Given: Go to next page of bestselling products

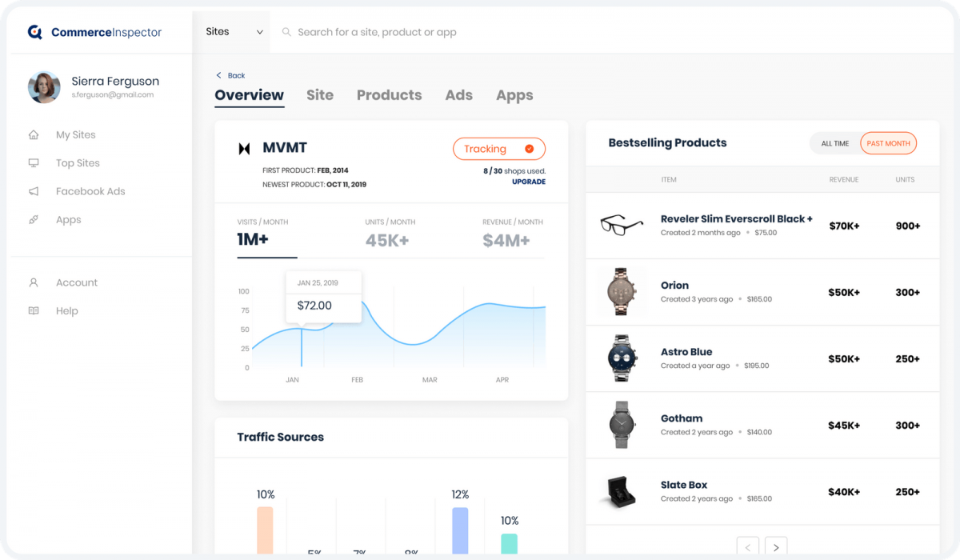Looking at the screenshot, I should coord(776,546).
